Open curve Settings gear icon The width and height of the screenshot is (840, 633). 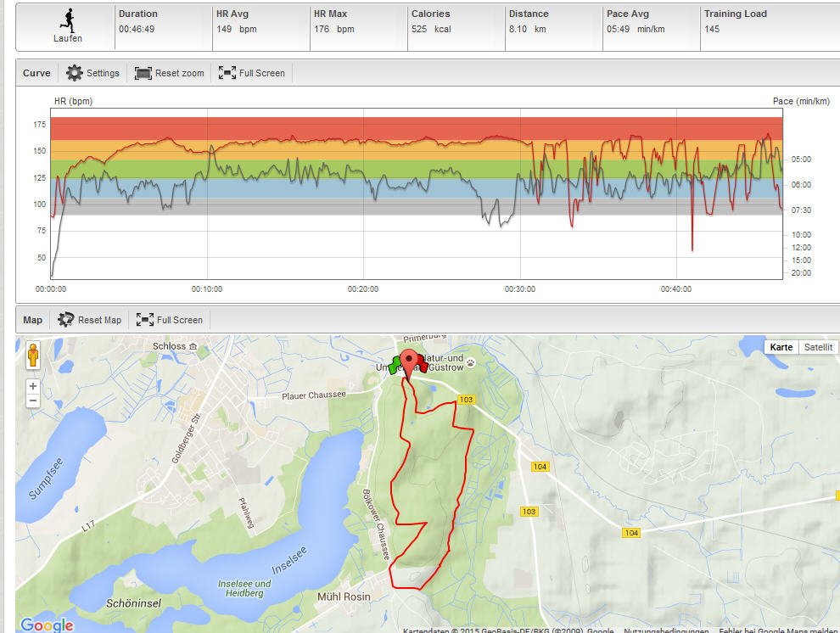click(75, 73)
